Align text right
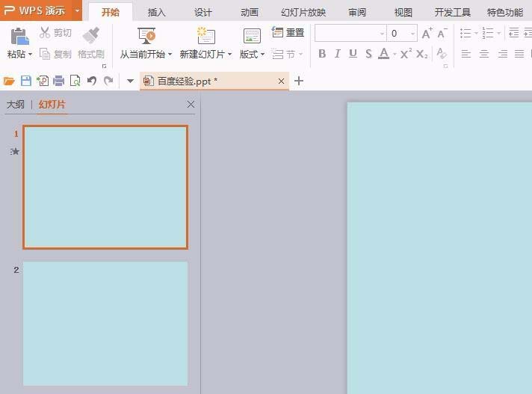Screen dimensions: 532x394 (x=502, y=54)
